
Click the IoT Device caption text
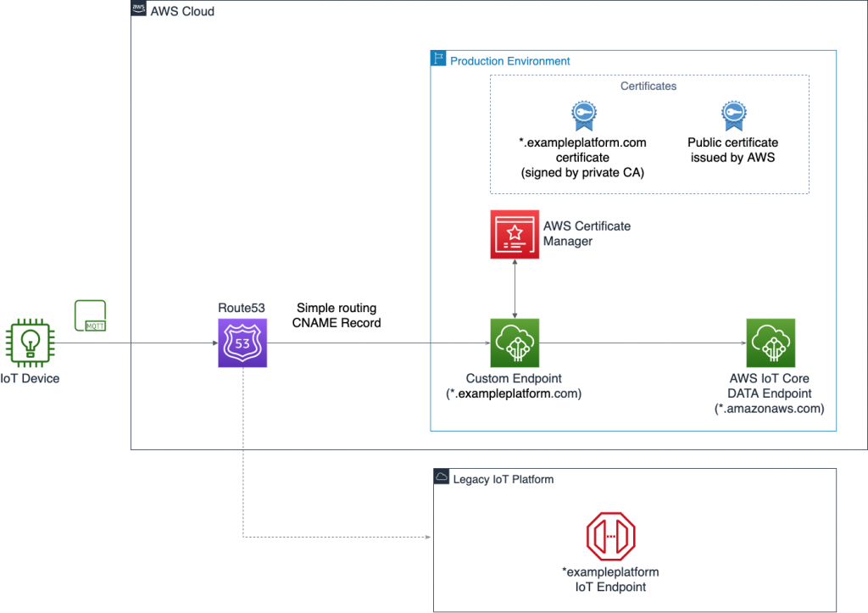pyautogui.click(x=31, y=378)
